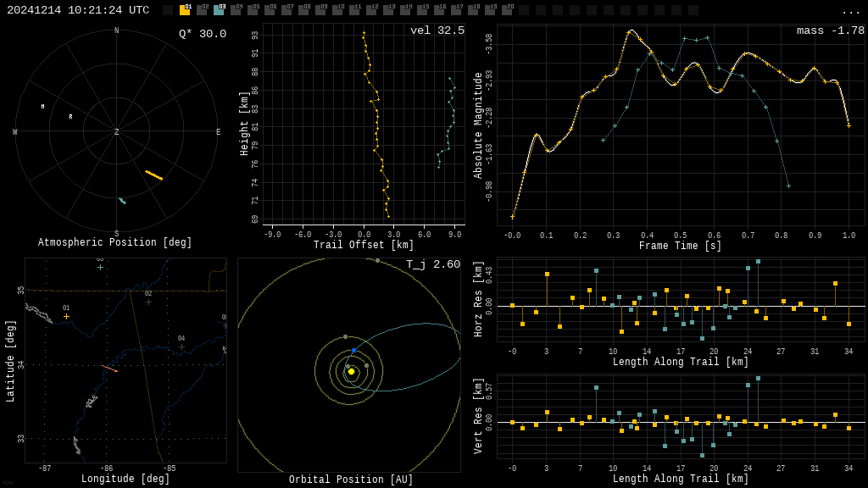The image size is (868, 488).
Task: Open the three-dot overflow menu
Action: pos(850,11)
